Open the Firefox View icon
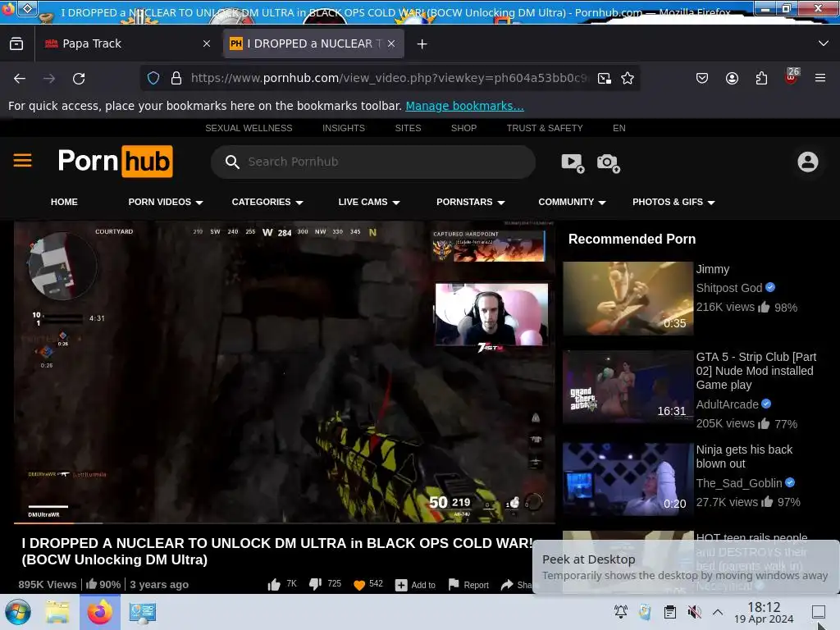Screen dimensions: 840x630 click(16, 43)
